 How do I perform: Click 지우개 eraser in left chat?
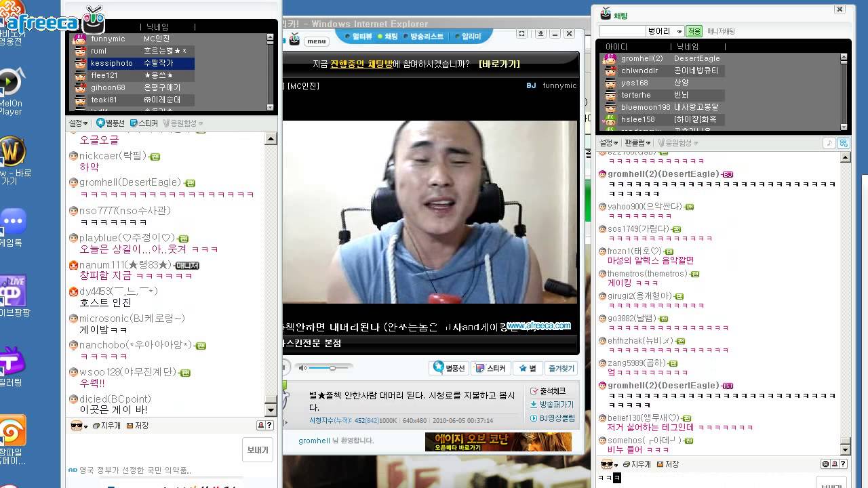point(106,426)
